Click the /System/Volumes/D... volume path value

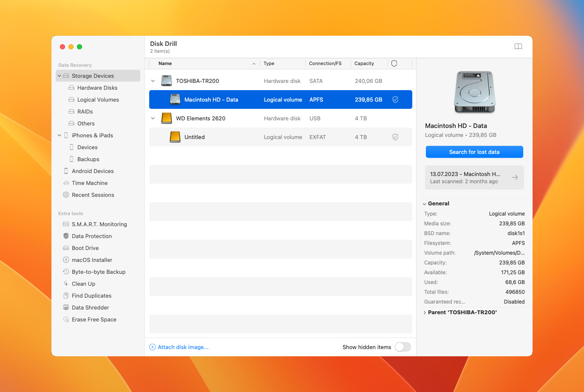(x=499, y=253)
